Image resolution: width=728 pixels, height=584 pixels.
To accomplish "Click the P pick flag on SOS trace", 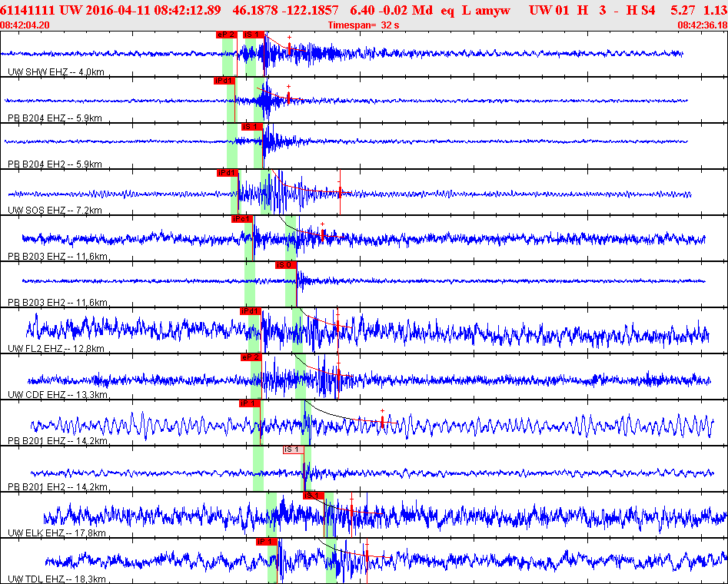I will point(228,173).
